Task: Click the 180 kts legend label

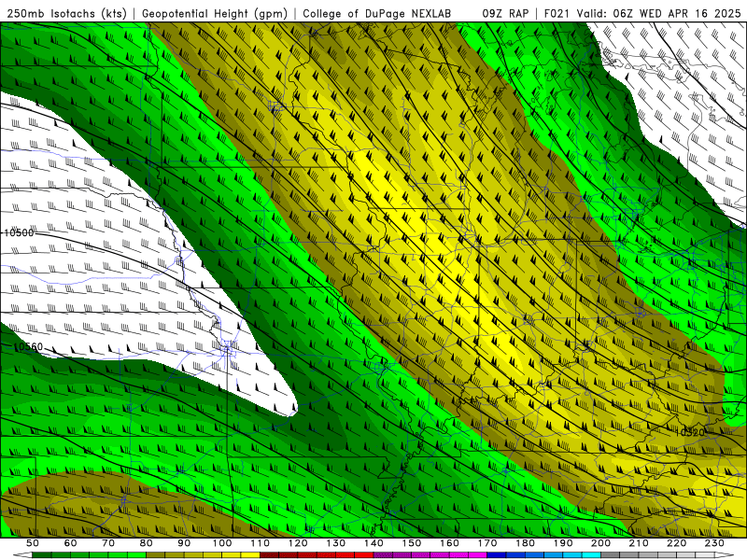Action: (x=525, y=543)
